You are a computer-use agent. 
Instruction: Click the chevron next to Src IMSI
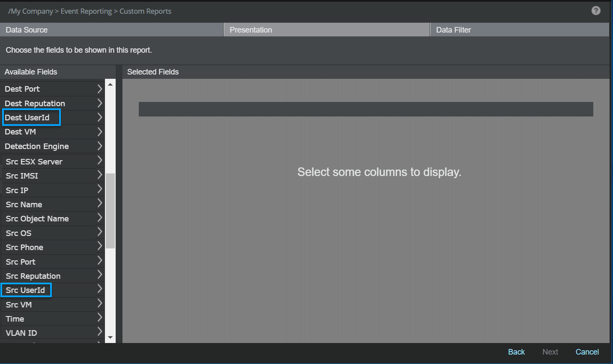99,175
